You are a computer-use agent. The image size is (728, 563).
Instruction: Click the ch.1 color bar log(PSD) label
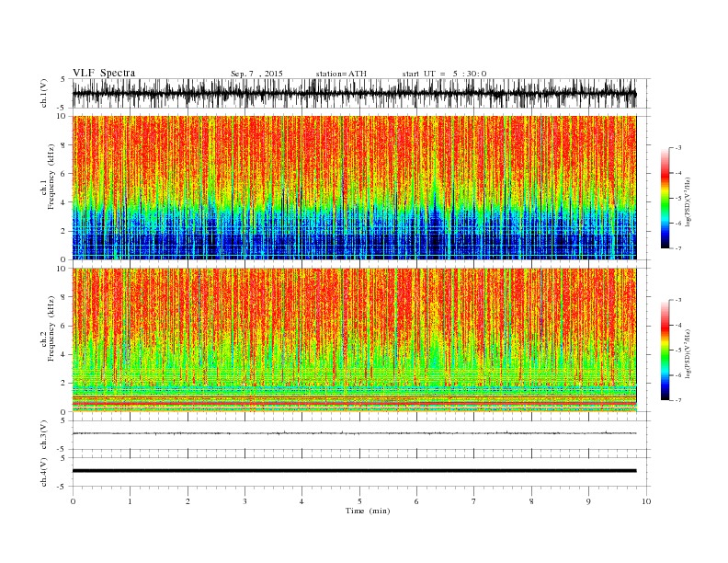point(688,201)
